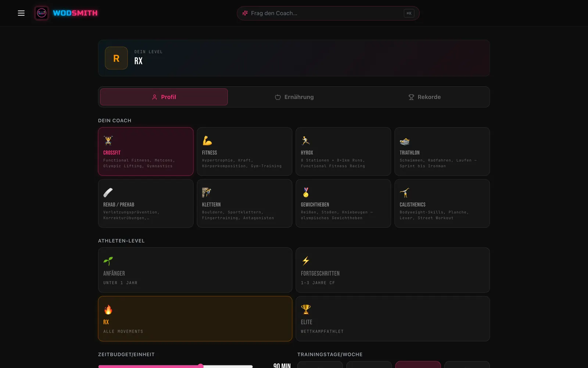Click the WODsmith round logo icon

click(42, 13)
